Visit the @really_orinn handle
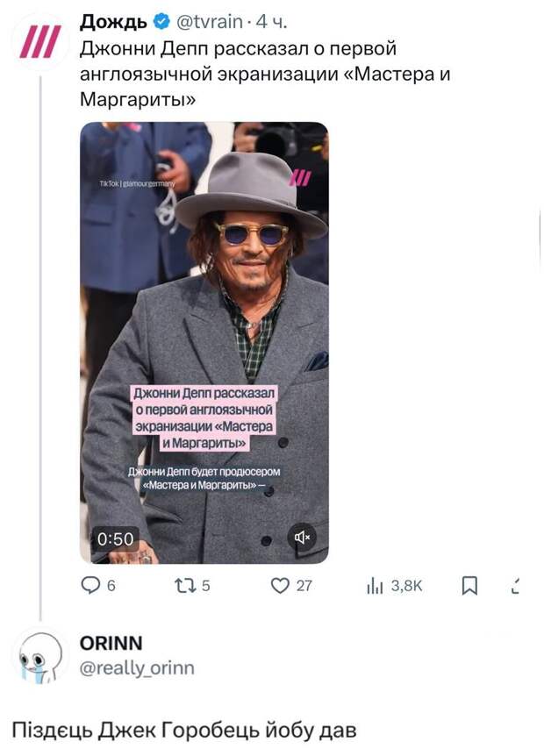Image resolution: width=544 pixels, height=756 pixels. coord(137,668)
